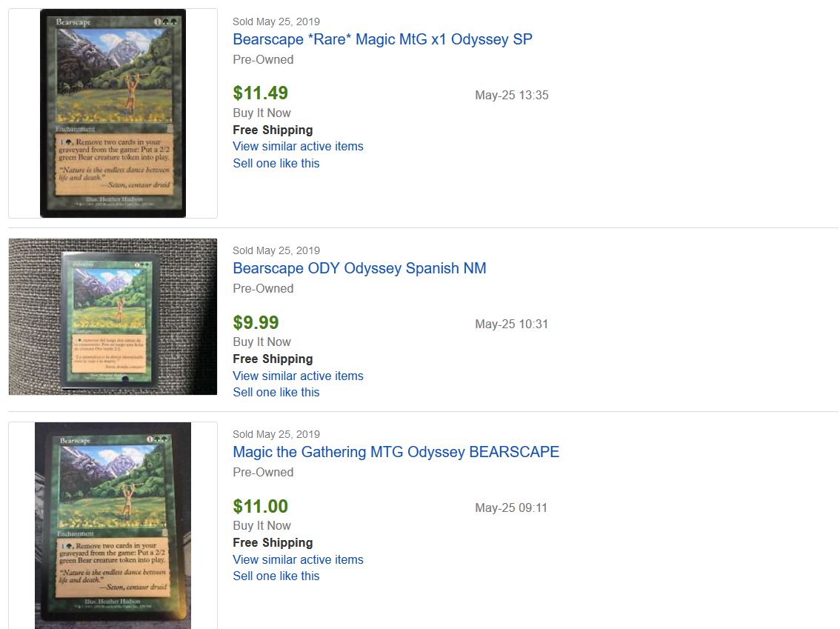
Task: View similar active items for the $11.00 listing
Action: (298, 559)
